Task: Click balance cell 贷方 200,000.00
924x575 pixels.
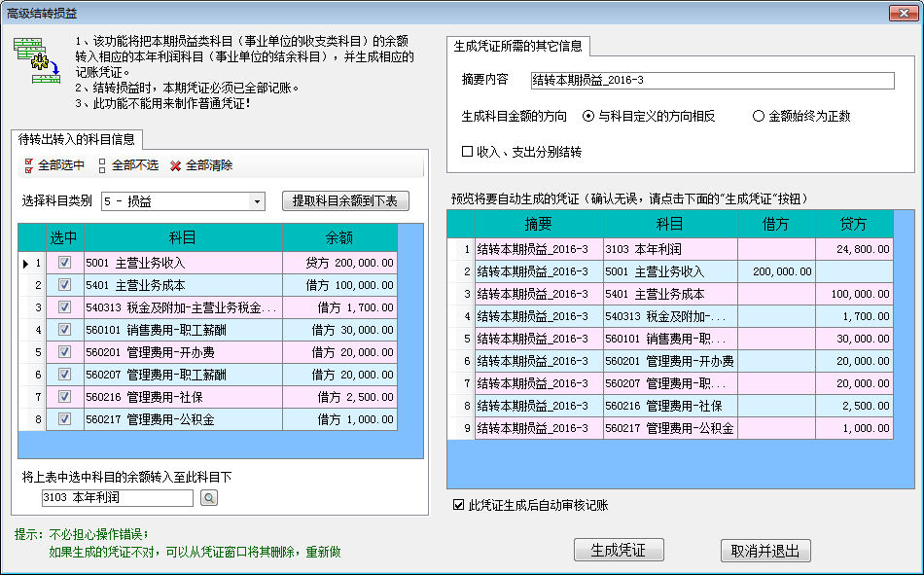Action: pyautogui.click(x=340, y=263)
